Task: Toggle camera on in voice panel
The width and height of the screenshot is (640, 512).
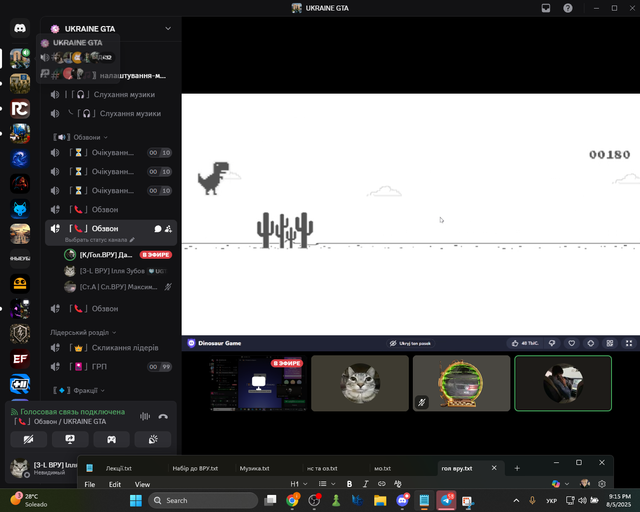Action: [29, 439]
